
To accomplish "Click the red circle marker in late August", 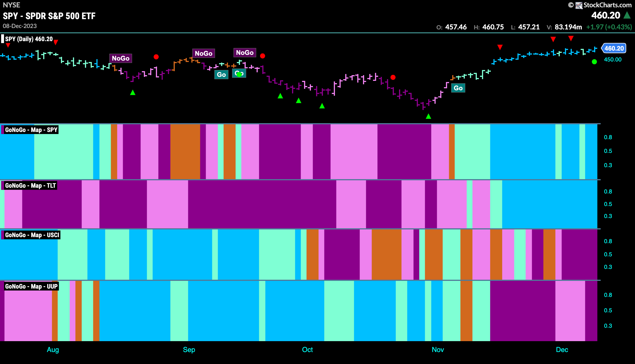I will point(156,57).
